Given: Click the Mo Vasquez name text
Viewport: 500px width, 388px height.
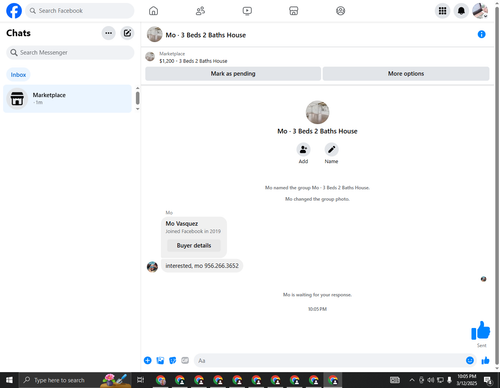Looking at the screenshot, I should click(x=182, y=223).
